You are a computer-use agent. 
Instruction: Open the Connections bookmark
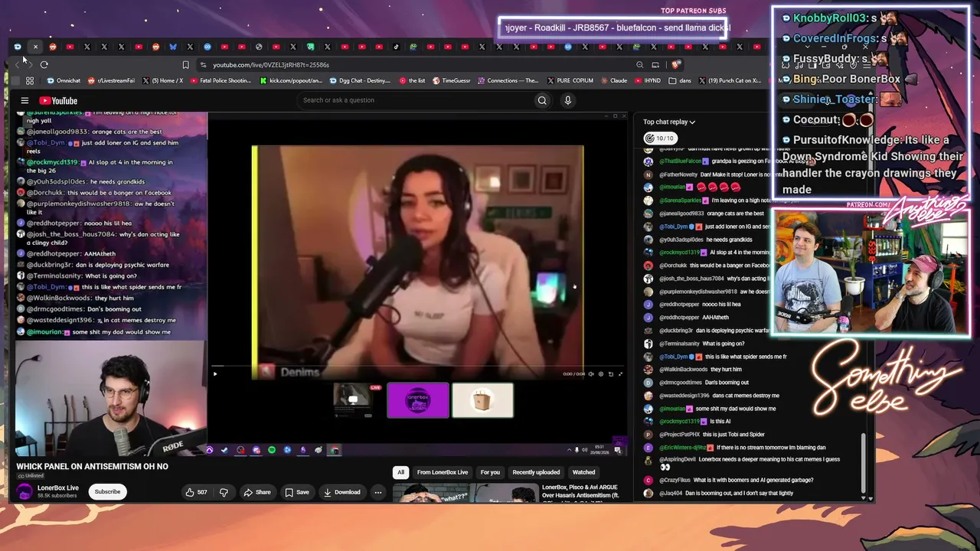(508, 80)
